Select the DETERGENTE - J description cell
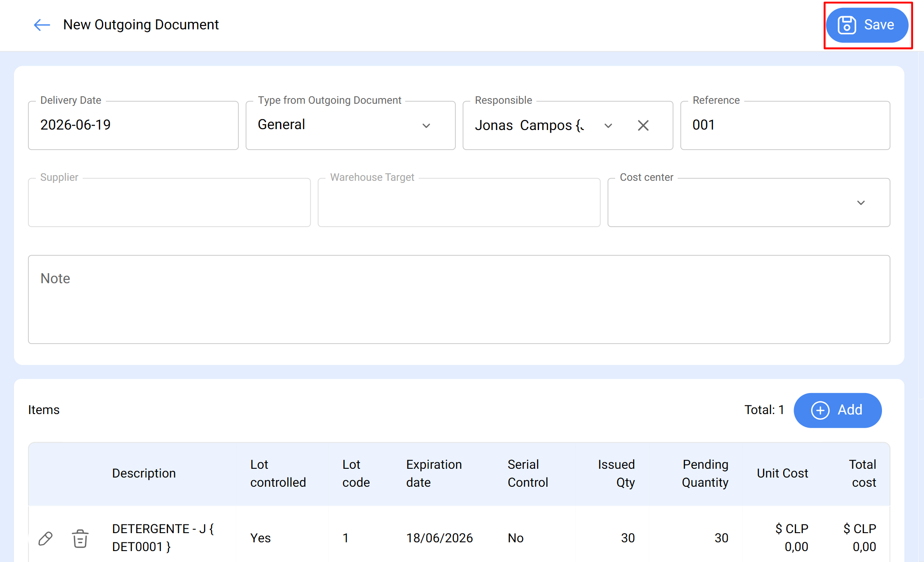This screenshot has height=562, width=924. pos(163,538)
